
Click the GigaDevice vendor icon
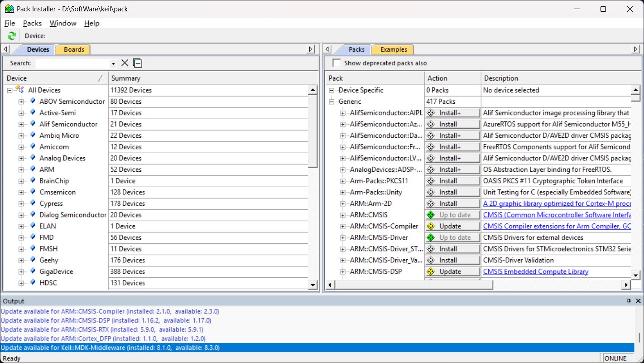pyautogui.click(x=33, y=271)
